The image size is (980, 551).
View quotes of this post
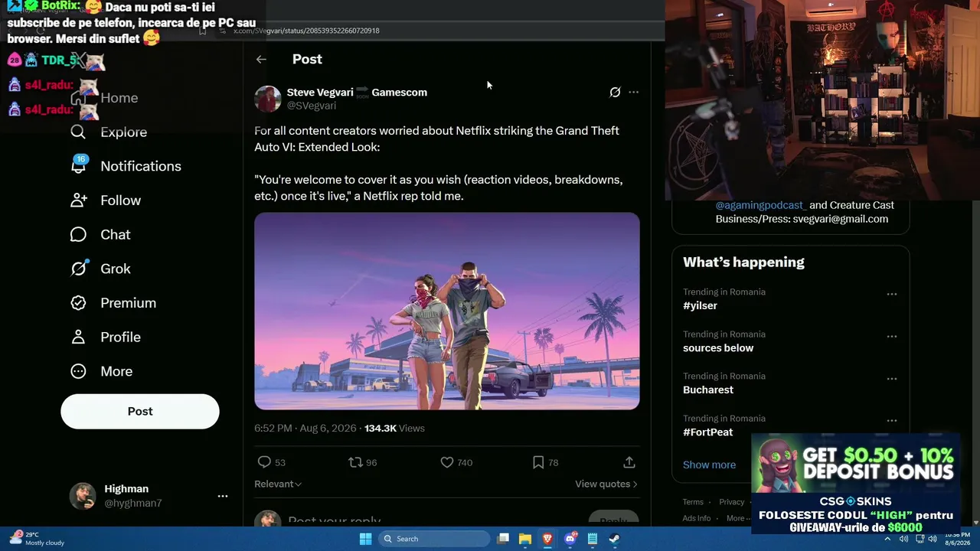coord(606,484)
